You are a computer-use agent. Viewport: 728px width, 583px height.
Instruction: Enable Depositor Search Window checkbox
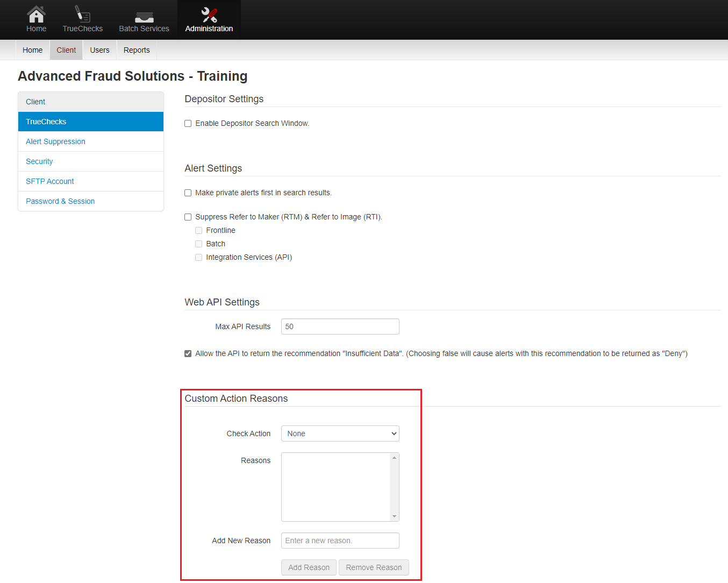tap(188, 124)
